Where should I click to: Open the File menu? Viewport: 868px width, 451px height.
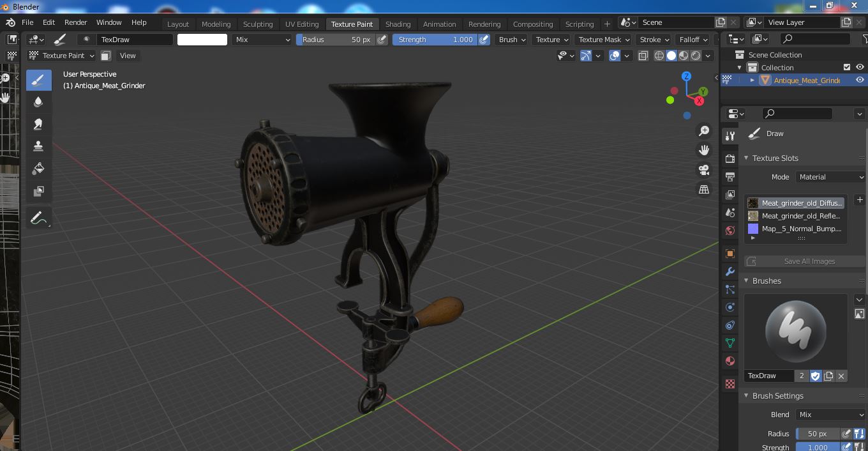[x=27, y=22]
